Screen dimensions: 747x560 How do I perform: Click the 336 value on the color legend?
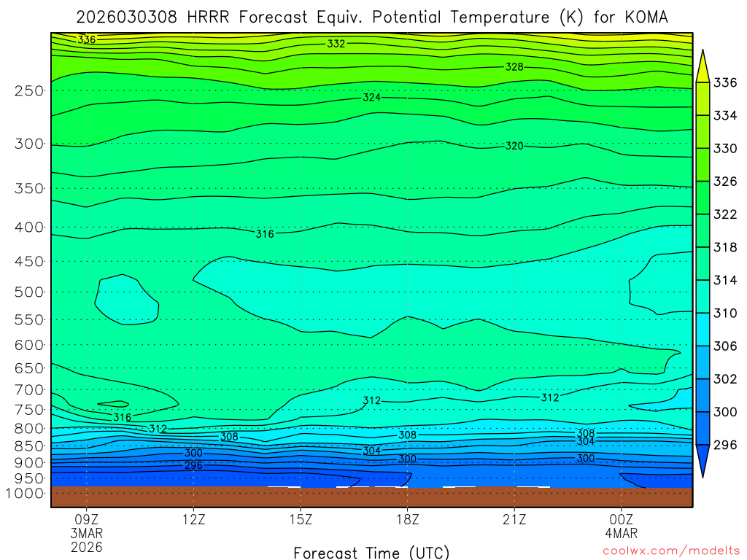click(x=725, y=83)
